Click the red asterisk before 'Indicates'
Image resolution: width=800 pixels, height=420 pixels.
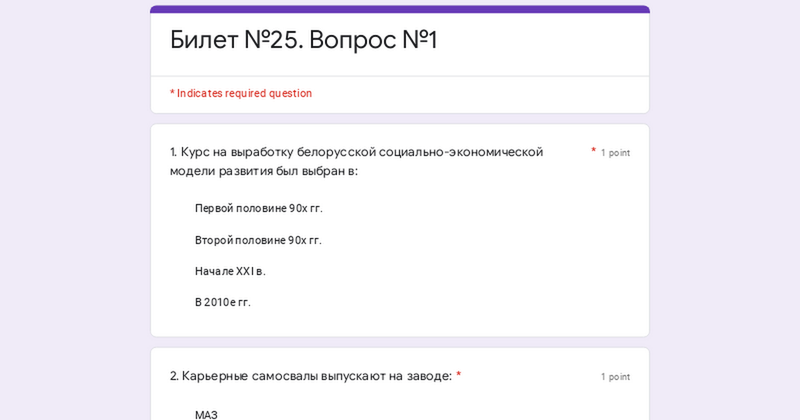click(172, 92)
